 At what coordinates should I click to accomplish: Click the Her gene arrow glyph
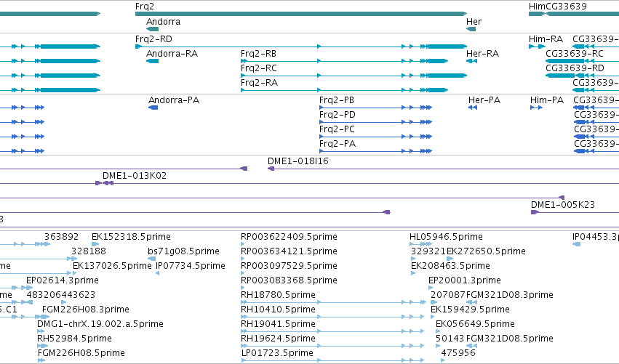pos(471,29)
